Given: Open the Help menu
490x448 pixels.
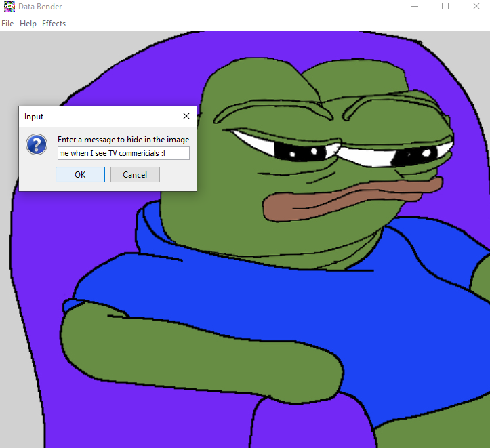Looking at the screenshot, I should 28,24.
